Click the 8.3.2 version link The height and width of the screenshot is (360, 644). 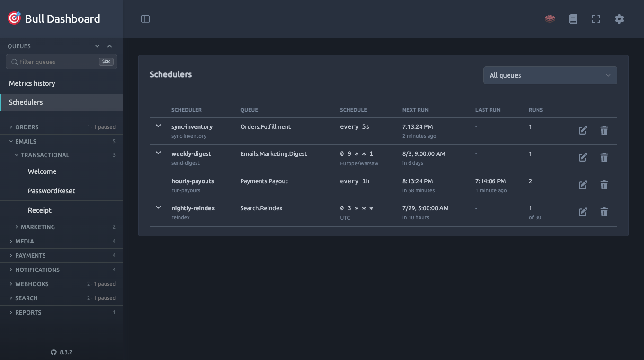click(66, 352)
